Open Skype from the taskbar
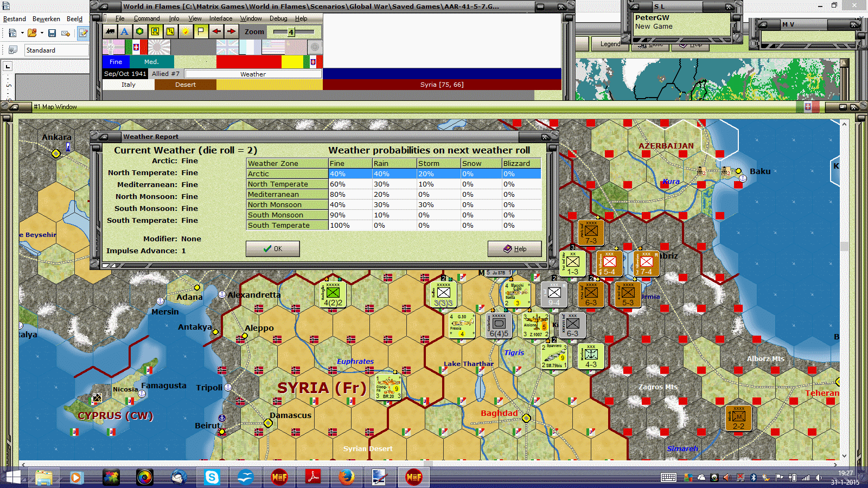868x488 pixels. (212, 477)
